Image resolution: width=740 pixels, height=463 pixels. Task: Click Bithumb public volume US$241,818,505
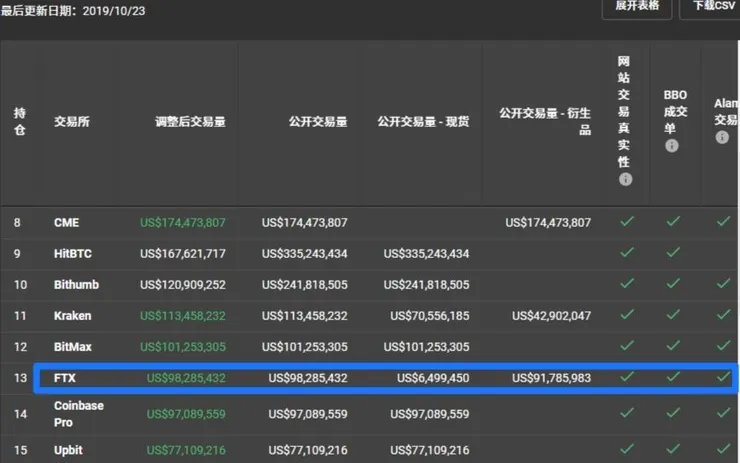[x=304, y=285]
